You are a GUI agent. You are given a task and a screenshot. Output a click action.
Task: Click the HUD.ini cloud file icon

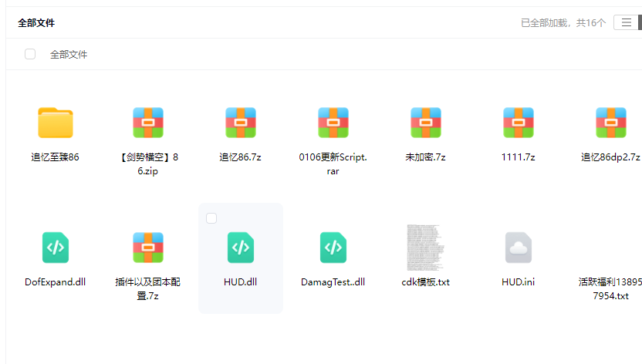click(518, 248)
